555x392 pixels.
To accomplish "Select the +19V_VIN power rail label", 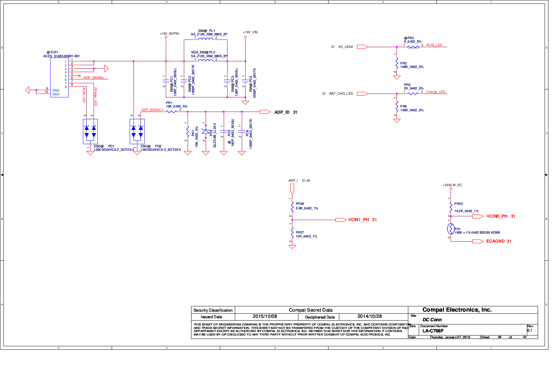I will point(250,32).
